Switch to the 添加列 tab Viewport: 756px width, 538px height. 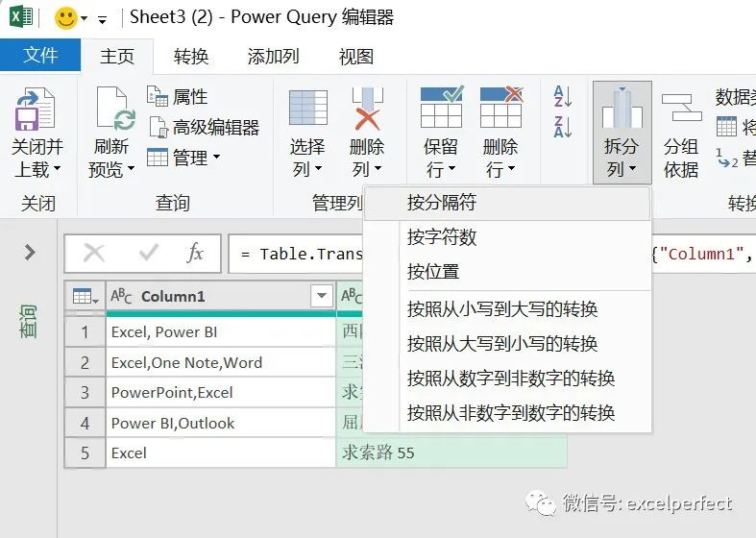(x=274, y=57)
